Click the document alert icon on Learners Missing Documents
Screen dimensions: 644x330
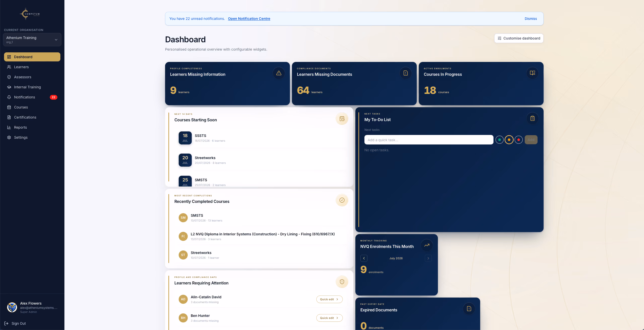pos(405,73)
